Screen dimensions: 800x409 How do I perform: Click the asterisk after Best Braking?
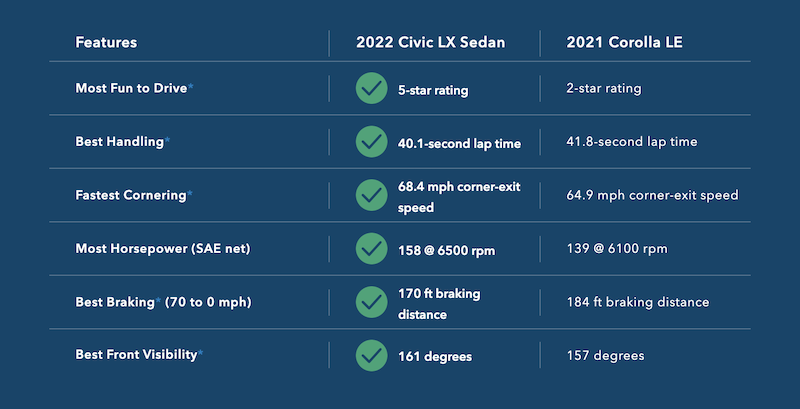click(x=158, y=301)
